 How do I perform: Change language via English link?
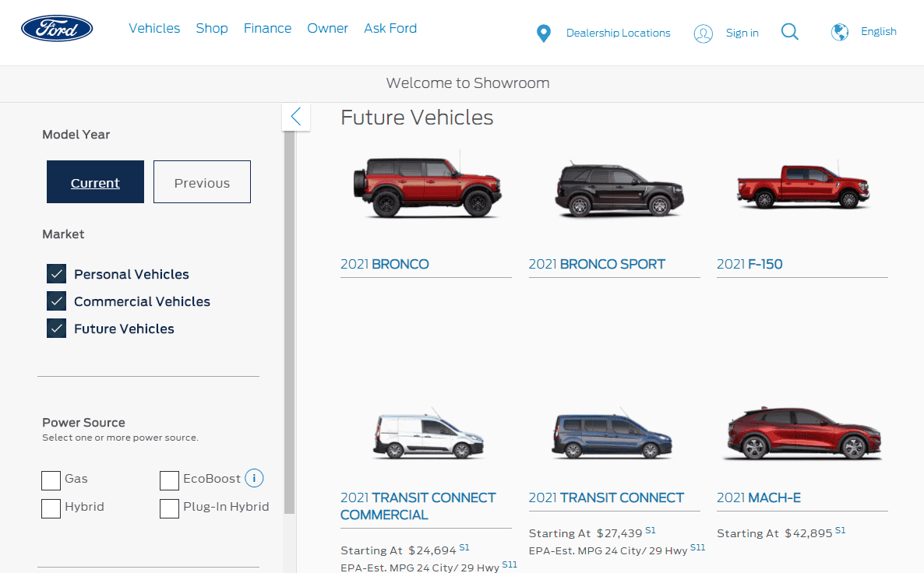[x=879, y=31]
